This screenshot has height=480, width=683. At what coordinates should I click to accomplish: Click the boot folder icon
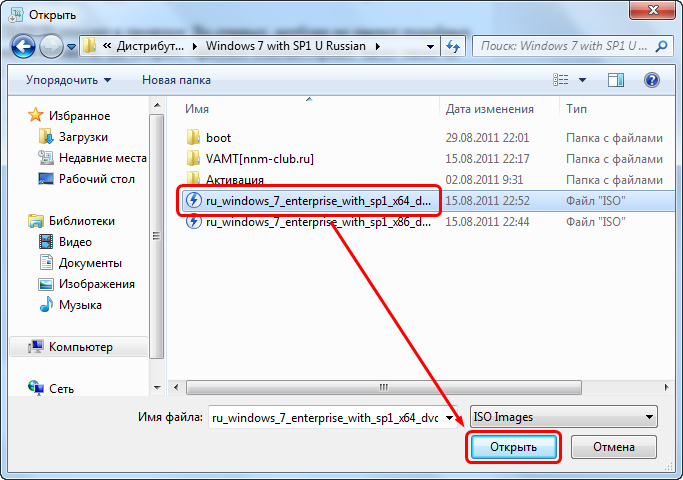click(x=193, y=137)
